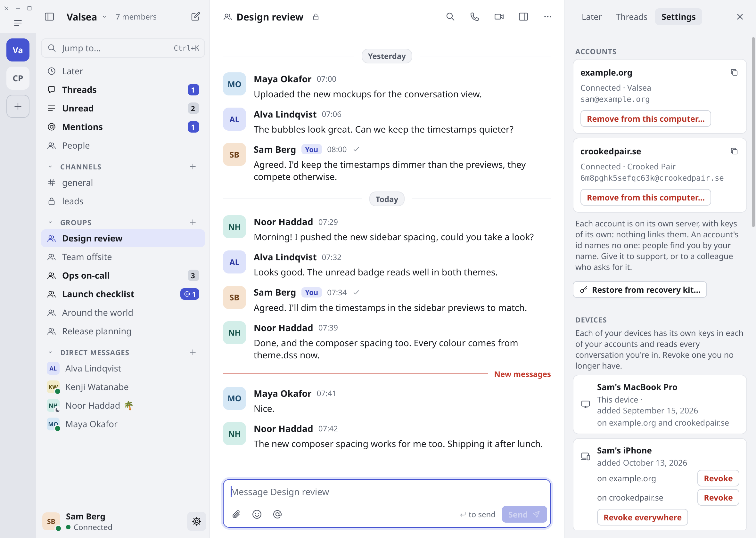Image resolution: width=756 pixels, height=538 pixels.
Task: Compose a new message
Action: point(195,17)
